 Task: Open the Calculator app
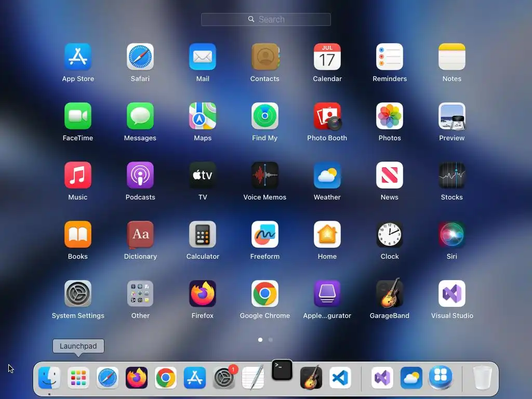coord(203,234)
